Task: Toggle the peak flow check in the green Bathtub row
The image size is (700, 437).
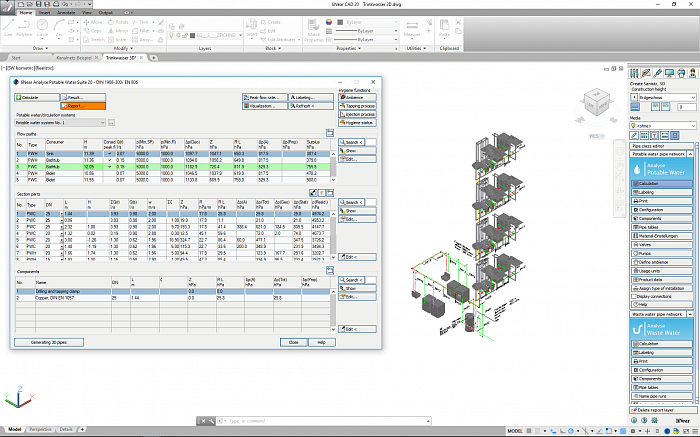Action: (110, 166)
